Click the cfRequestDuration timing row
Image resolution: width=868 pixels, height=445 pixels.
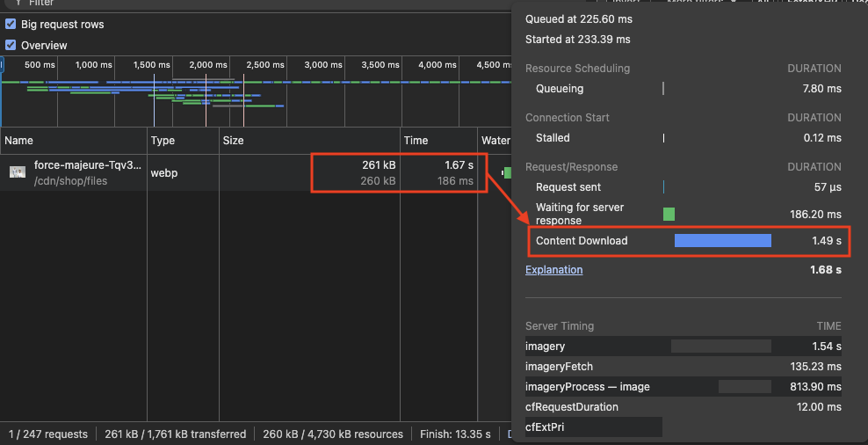point(684,407)
